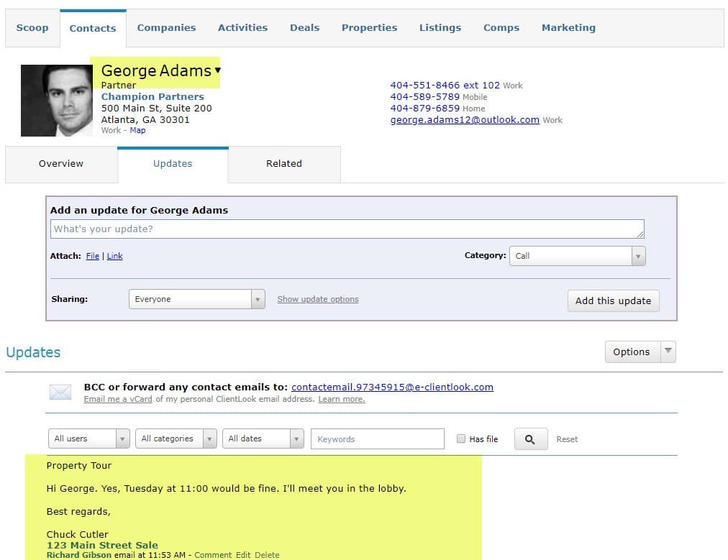The image size is (728, 560).
Task: Click Edit on the Property Tour update
Action: tap(243, 555)
